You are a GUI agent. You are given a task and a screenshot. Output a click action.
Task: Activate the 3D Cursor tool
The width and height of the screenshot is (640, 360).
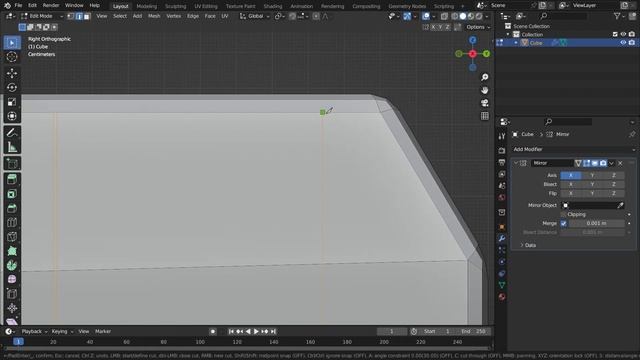coord(12,57)
